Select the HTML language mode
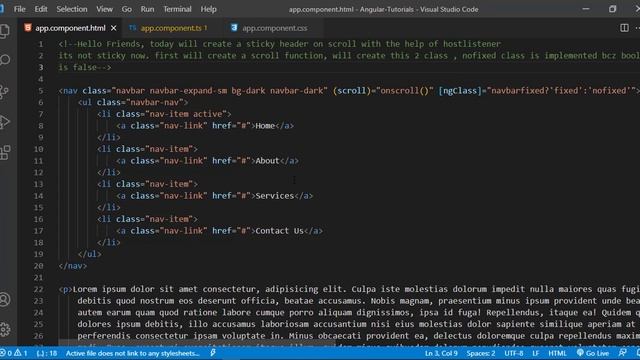640x360 pixels. pyautogui.click(x=557, y=353)
